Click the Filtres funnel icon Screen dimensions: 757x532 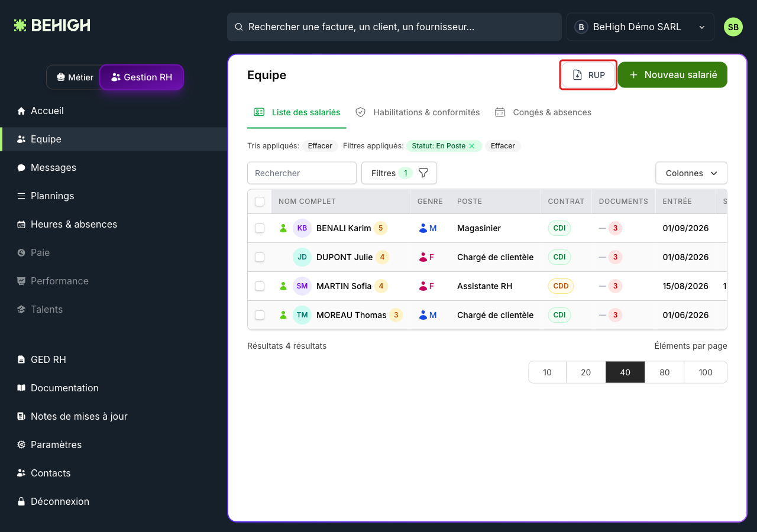point(423,173)
